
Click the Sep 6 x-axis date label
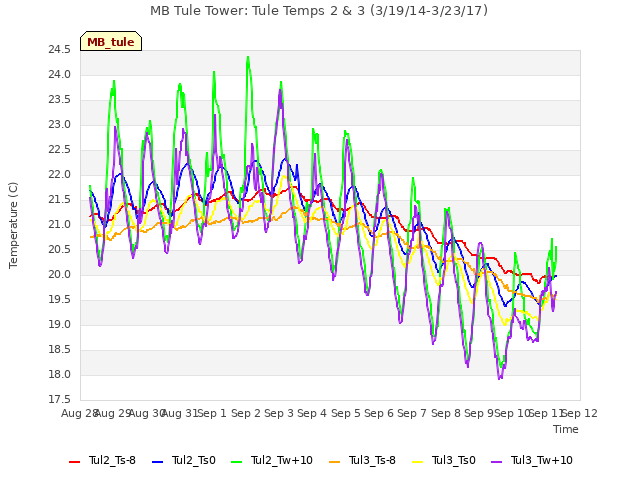[379, 413]
